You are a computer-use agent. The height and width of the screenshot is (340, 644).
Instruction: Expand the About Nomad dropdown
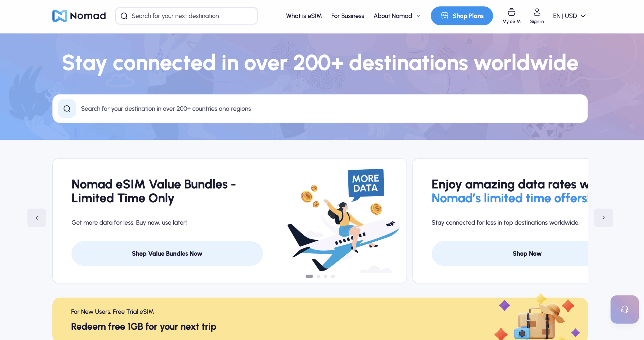coord(392,16)
